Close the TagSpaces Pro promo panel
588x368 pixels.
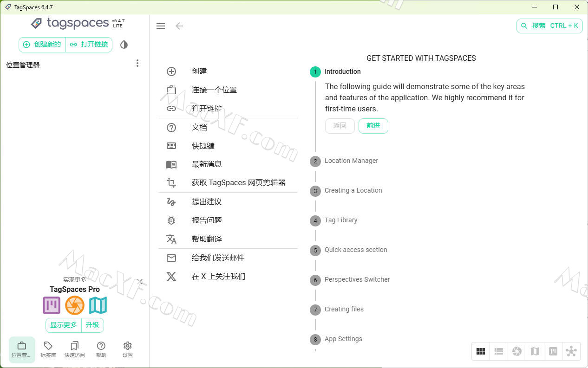(140, 281)
